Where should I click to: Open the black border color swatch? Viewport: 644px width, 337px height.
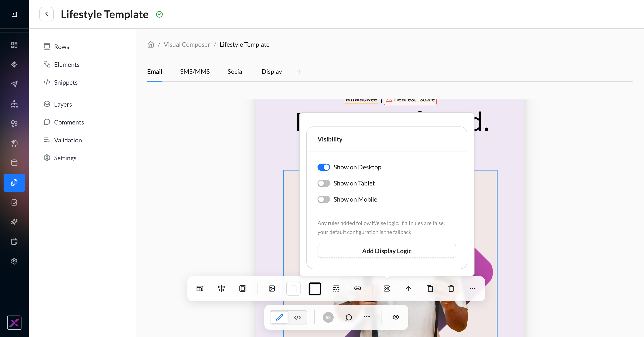tap(315, 289)
